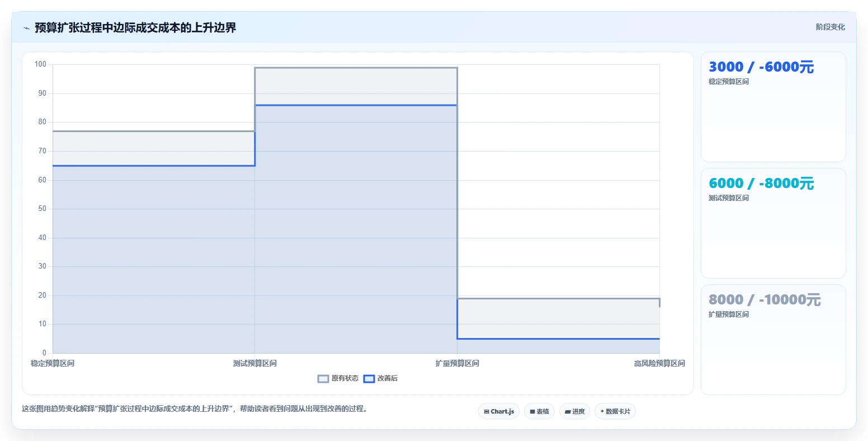Select the 进度 tag

click(574, 411)
